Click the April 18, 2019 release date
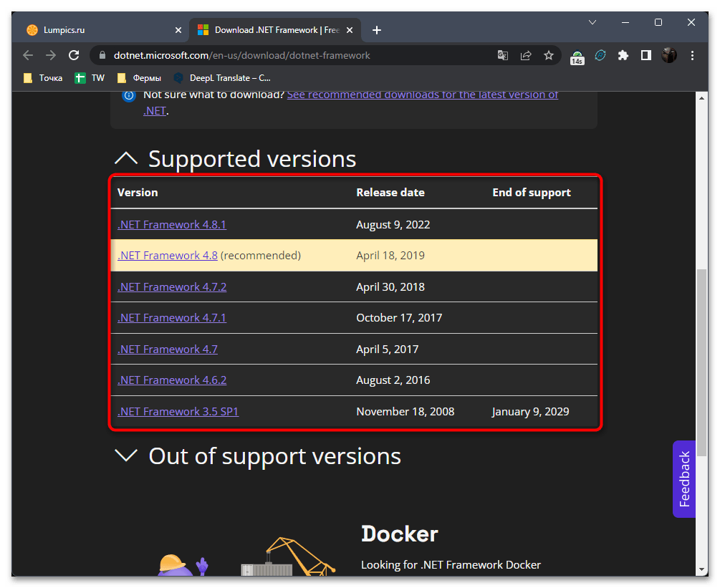Viewport: 720px width, 588px height. point(390,256)
